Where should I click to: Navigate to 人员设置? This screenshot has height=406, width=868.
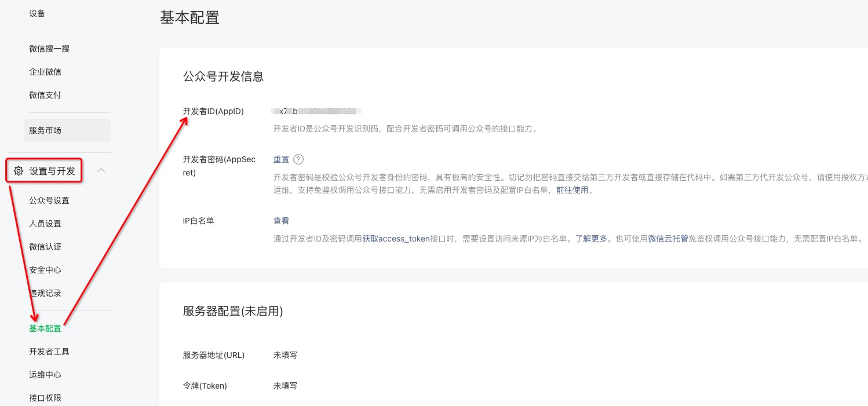(45, 224)
